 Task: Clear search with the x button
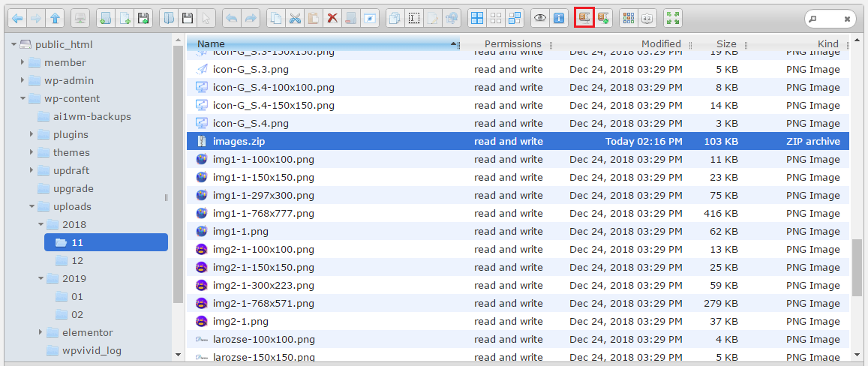(x=847, y=18)
